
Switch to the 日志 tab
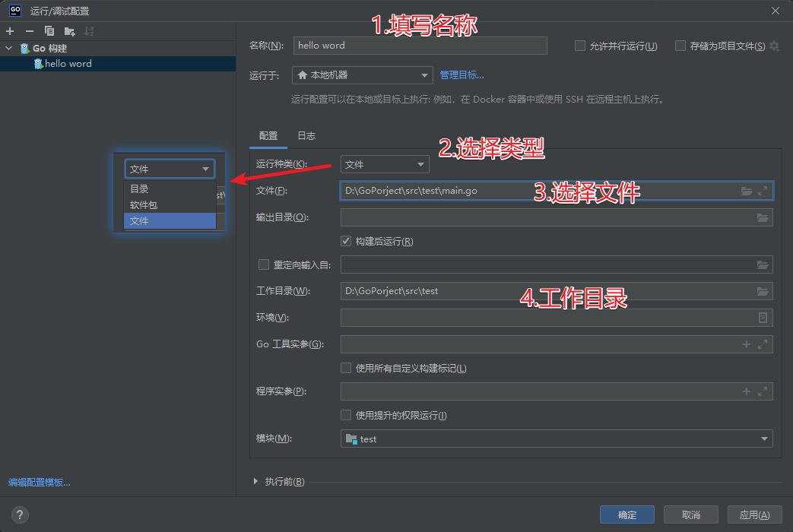[306, 136]
